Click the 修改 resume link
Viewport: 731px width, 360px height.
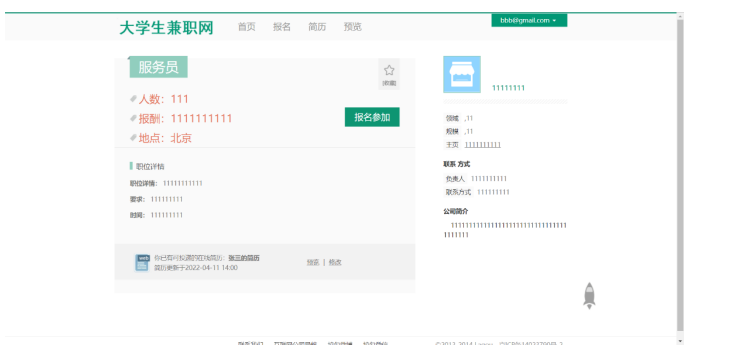click(x=335, y=263)
